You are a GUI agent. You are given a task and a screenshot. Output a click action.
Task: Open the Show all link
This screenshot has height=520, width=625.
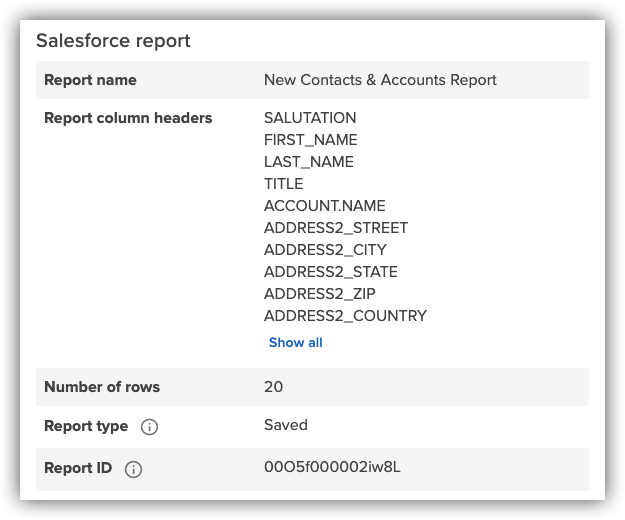(295, 342)
